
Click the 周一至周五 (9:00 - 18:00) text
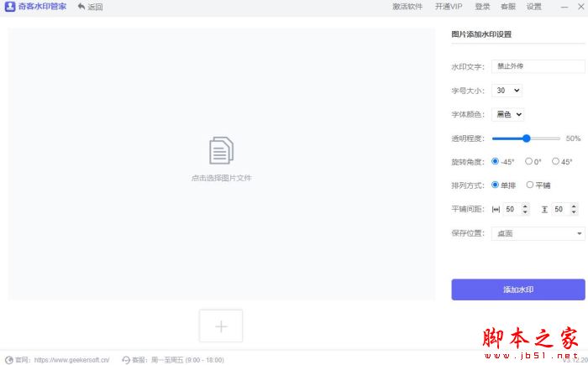tap(187, 360)
